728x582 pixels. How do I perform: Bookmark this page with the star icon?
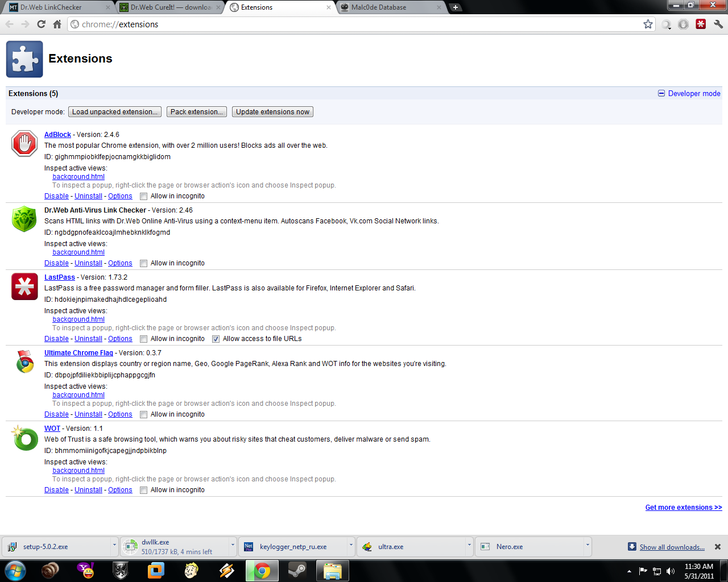(x=648, y=24)
